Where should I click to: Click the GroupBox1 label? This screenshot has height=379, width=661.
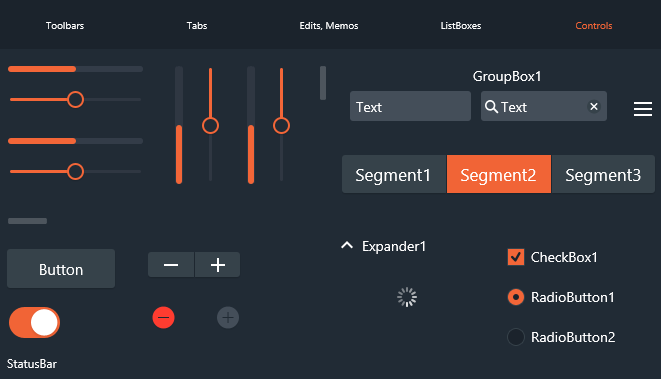click(507, 76)
